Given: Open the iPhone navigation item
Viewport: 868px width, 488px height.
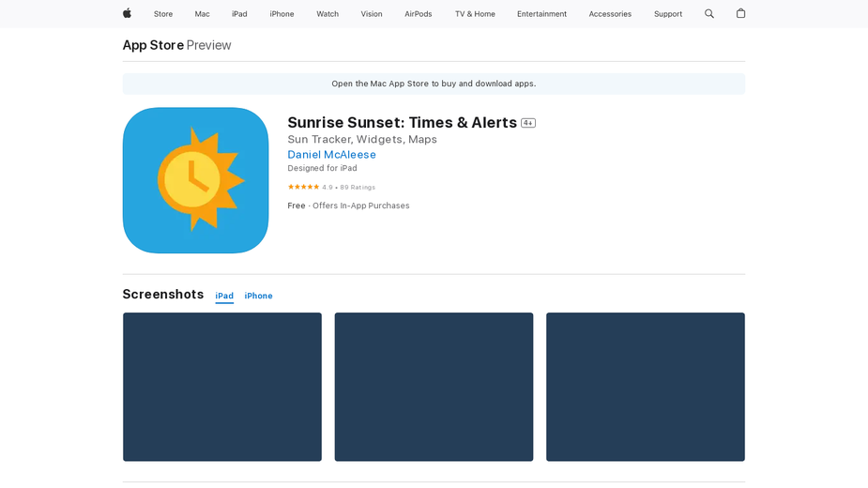Looking at the screenshot, I should 282,14.
